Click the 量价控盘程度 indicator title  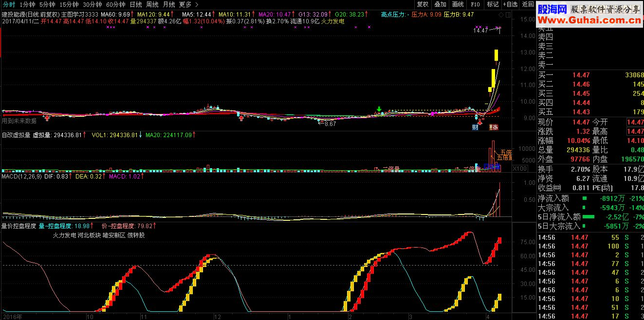click(x=19, y=226)
